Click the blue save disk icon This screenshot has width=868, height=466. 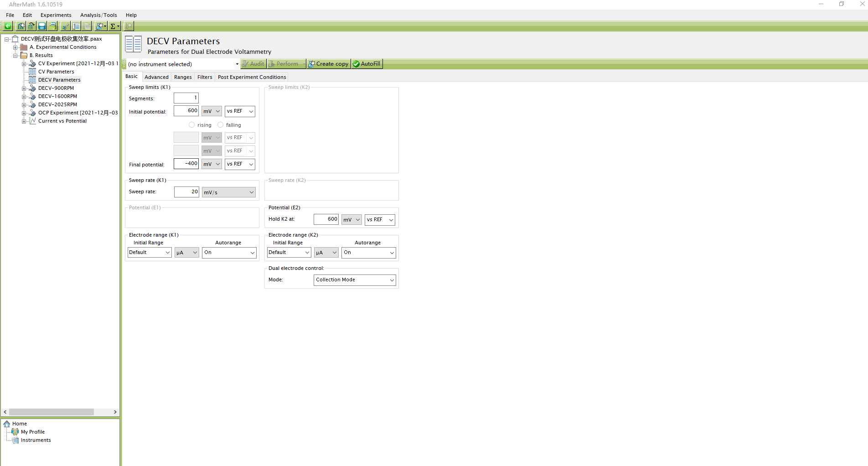[42, 26]
